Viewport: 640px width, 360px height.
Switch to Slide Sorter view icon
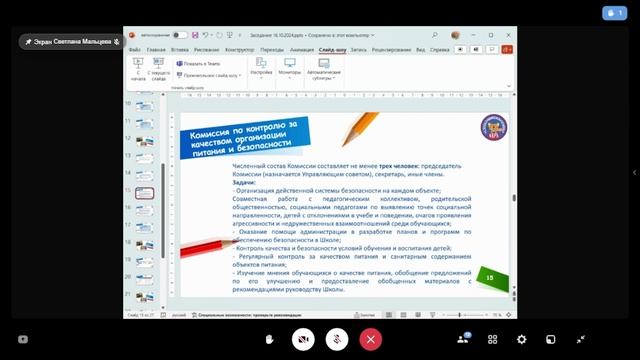tap(403, 315)
